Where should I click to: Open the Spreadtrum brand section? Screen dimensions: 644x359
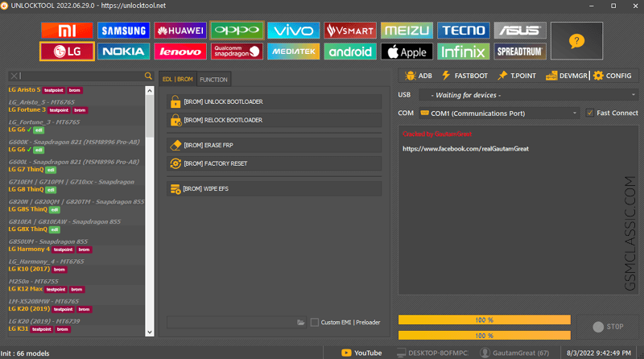520,52
